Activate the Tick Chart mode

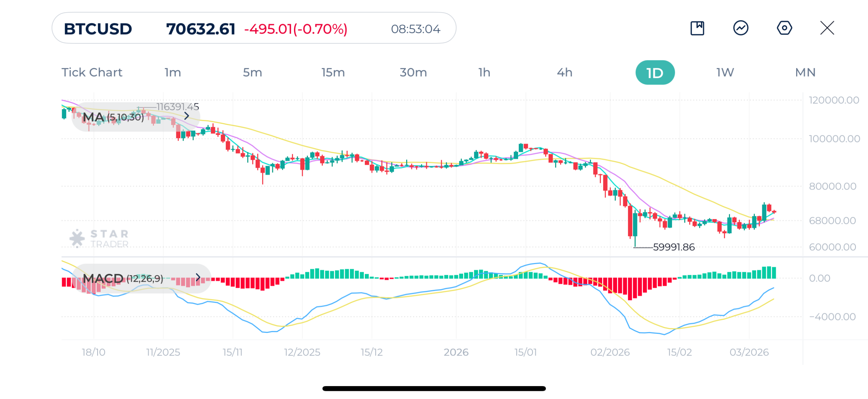point(92,72)
